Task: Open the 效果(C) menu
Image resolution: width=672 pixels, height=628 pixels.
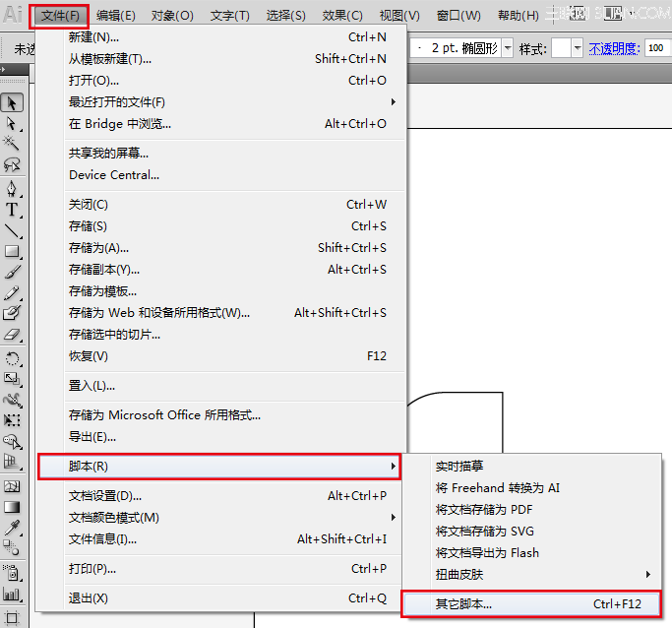Action: [x=342, y=16]
